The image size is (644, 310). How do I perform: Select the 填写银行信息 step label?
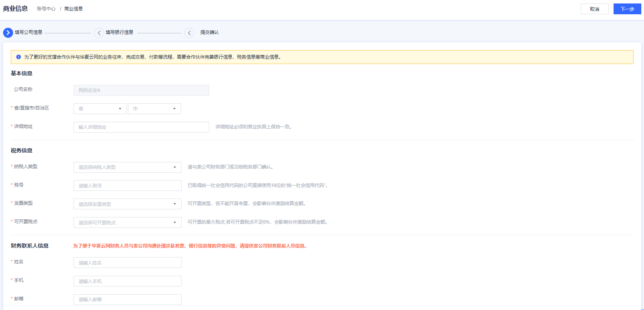[x=119, y=32]
